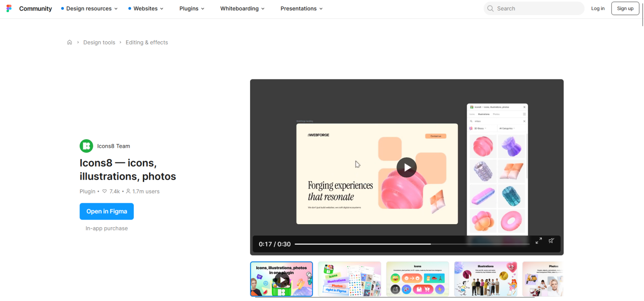
Task: Select the Illustrations preview thumbnail
Action: coord(486,279)
